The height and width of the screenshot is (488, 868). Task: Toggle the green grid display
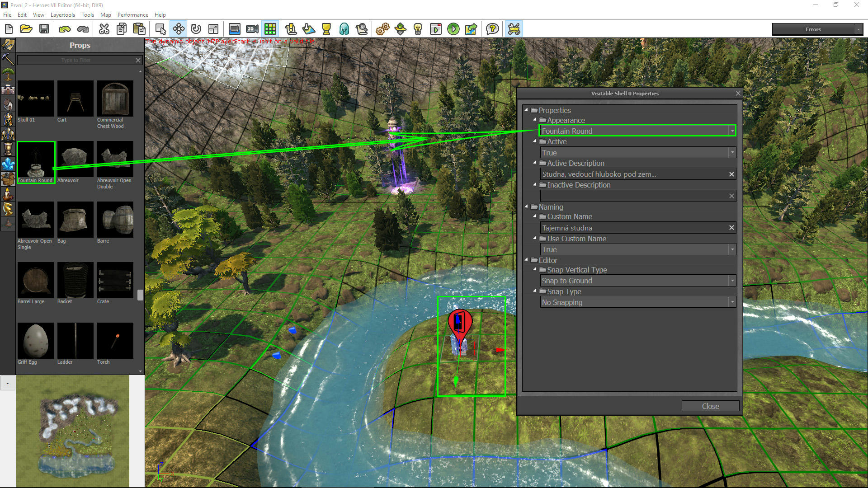(270, 29)
